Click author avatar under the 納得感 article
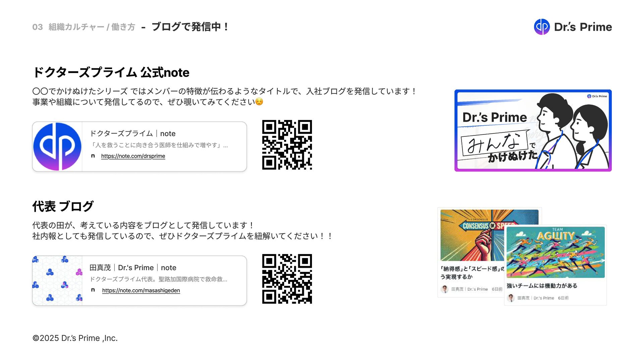The height and width of the screenshot is (362, 644). click(x=444, y=289)
